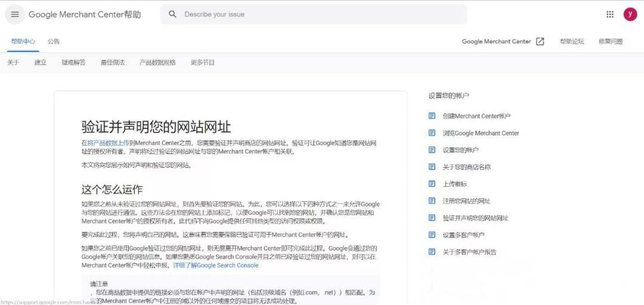The width and height of the screenshot is (644, 305).
Task: Switch to the 公告 tab
Action: (x=54, y=42)
